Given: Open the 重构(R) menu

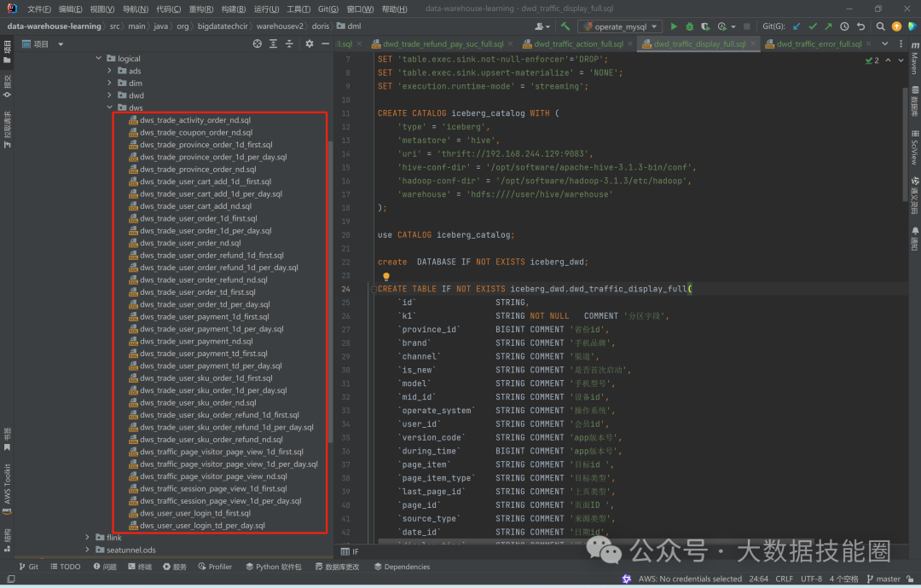Looking at the screenshot, I should (200, 9).
